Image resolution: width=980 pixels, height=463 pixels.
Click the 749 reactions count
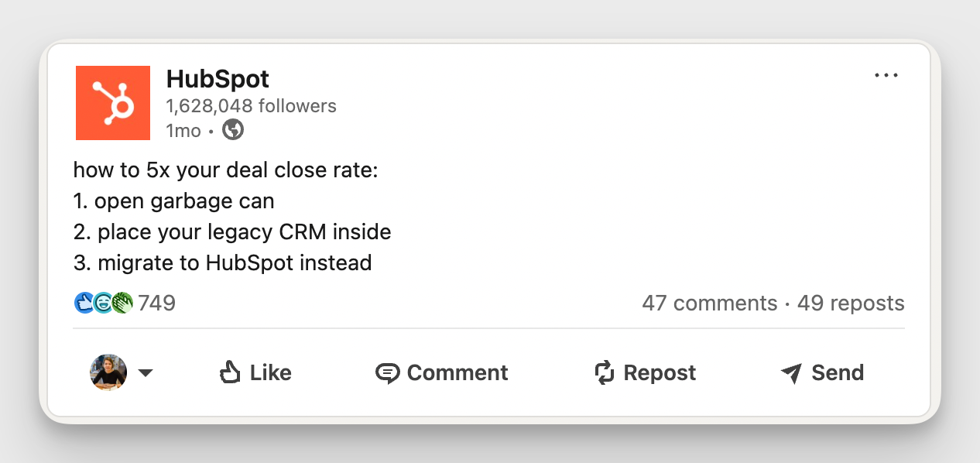pos(159,303)
